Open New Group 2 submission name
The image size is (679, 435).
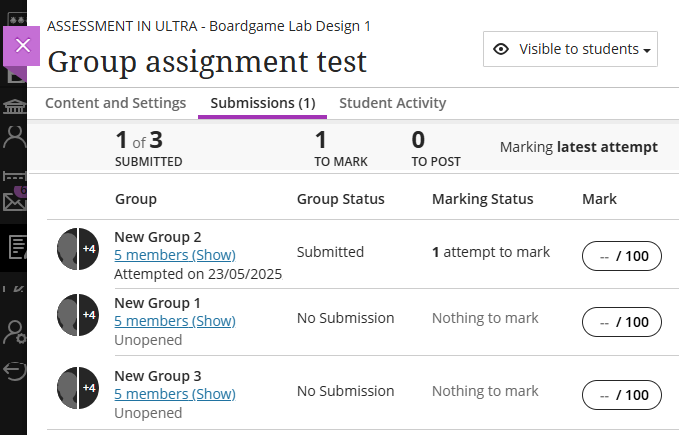158,237
